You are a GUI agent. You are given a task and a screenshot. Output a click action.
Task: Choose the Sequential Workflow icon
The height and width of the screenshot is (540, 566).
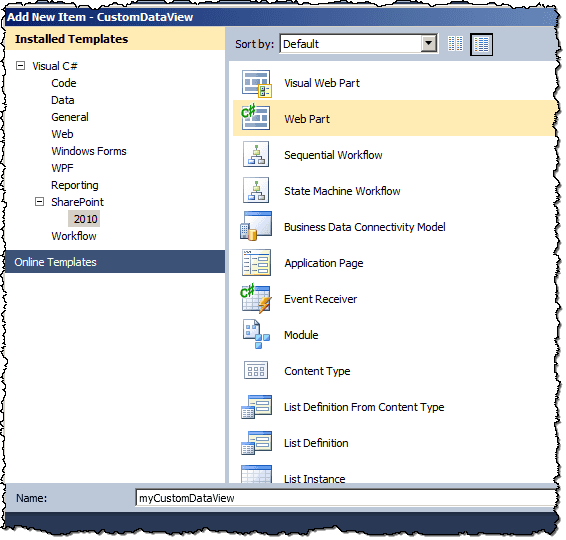pos(256,154)
